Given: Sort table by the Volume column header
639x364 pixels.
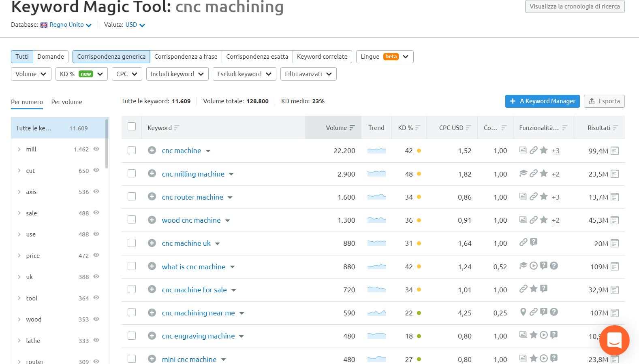Looking at the screenshot, I should (333, 128).
